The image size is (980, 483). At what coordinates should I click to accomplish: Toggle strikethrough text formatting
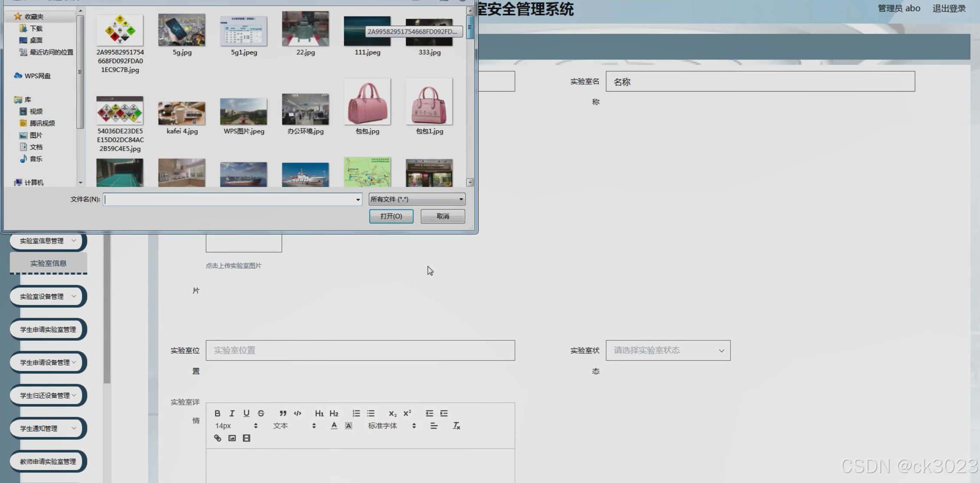click(261, 413)
